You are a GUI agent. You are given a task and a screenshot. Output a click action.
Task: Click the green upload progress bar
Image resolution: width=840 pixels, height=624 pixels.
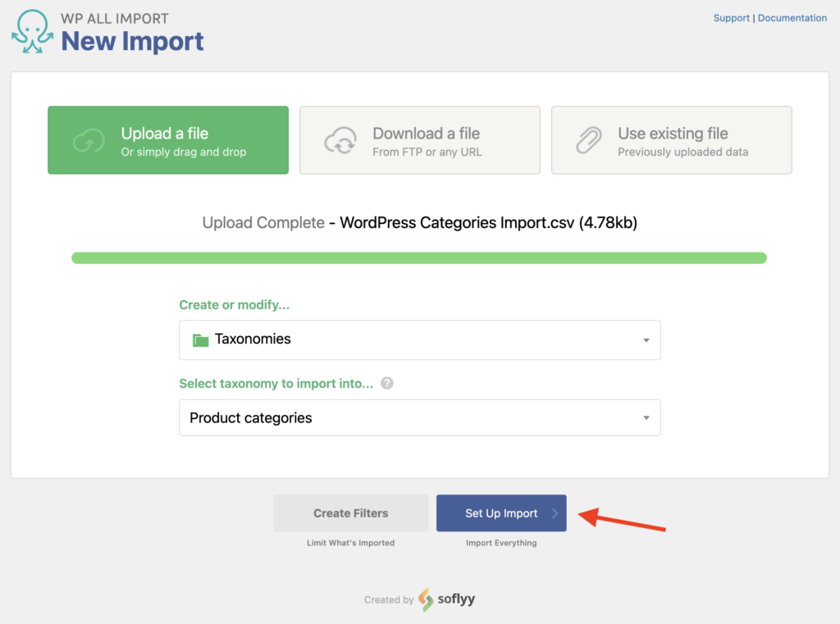tap(419, 257)
